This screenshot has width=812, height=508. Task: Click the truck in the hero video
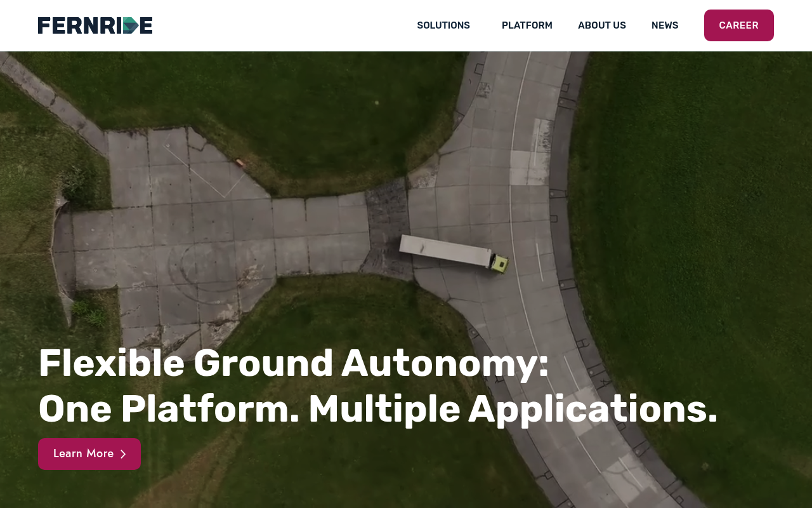pyautogui.click(x=454, y=254)
